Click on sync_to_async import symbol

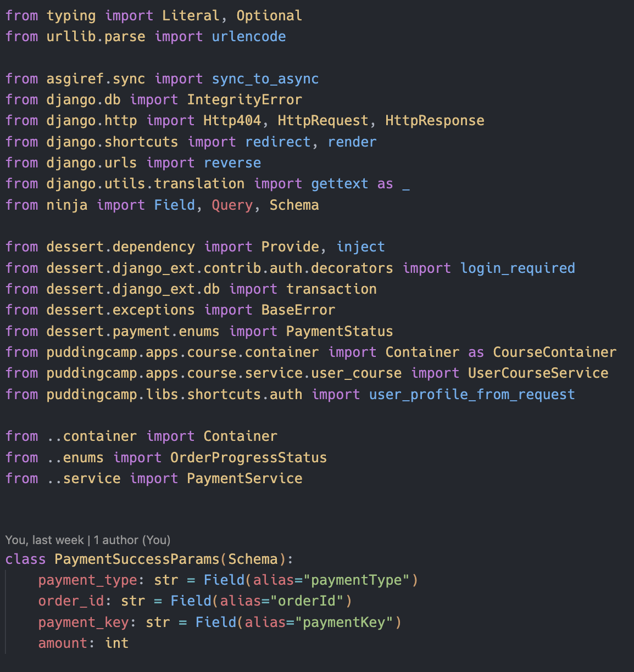[265, 79]
